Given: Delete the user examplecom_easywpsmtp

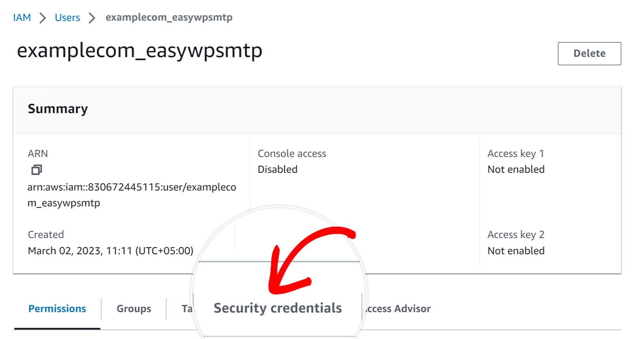Looking at the screenshot, I should (589, 53).
